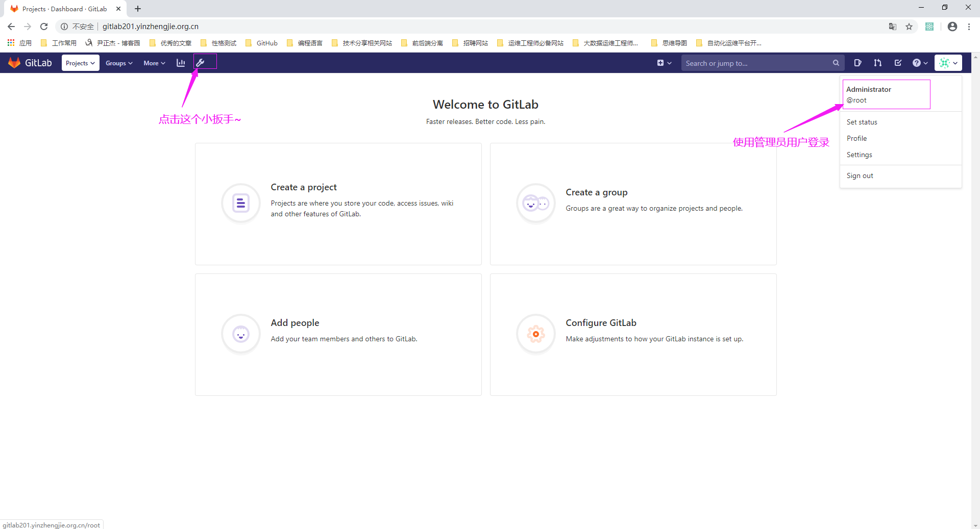The width and height of the screenshot is (980, 529).
Task: Open the instance statistics chart icon
Action: [181, 63]
